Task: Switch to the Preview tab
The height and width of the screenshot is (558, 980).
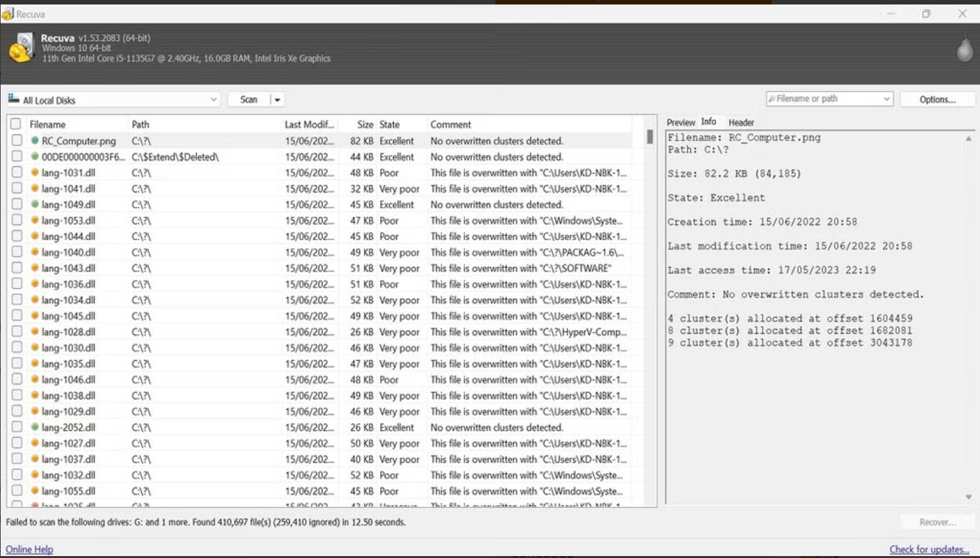Action: tap(680, 122)
